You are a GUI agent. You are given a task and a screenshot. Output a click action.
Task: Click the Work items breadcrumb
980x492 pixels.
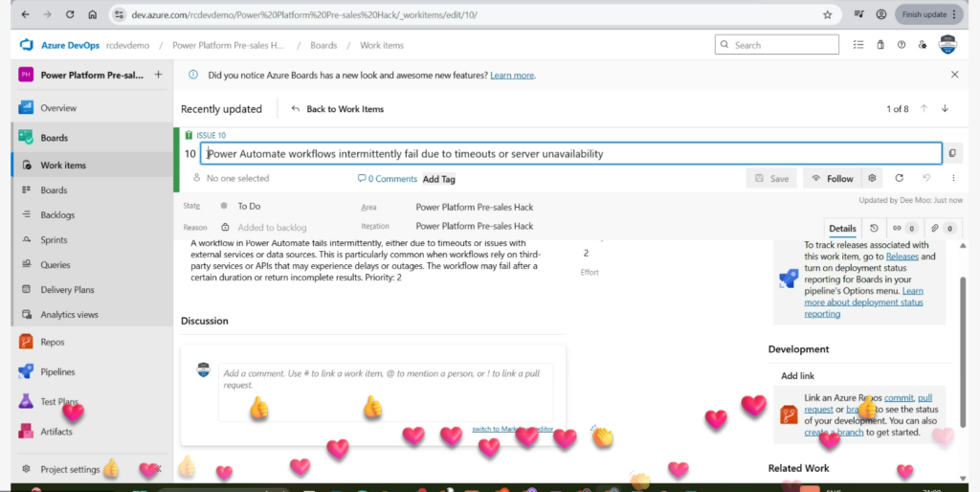(382, 46)
